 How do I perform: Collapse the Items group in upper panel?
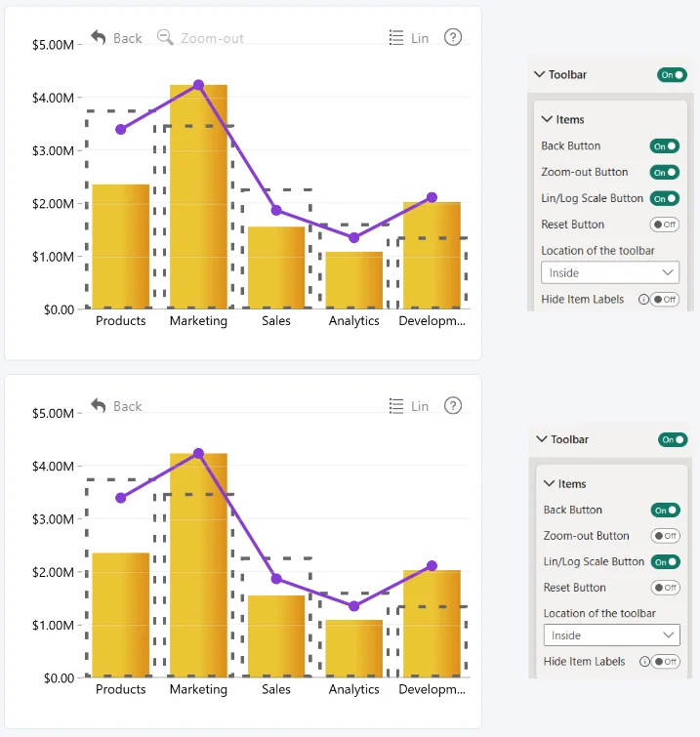[x=547, y=119]
